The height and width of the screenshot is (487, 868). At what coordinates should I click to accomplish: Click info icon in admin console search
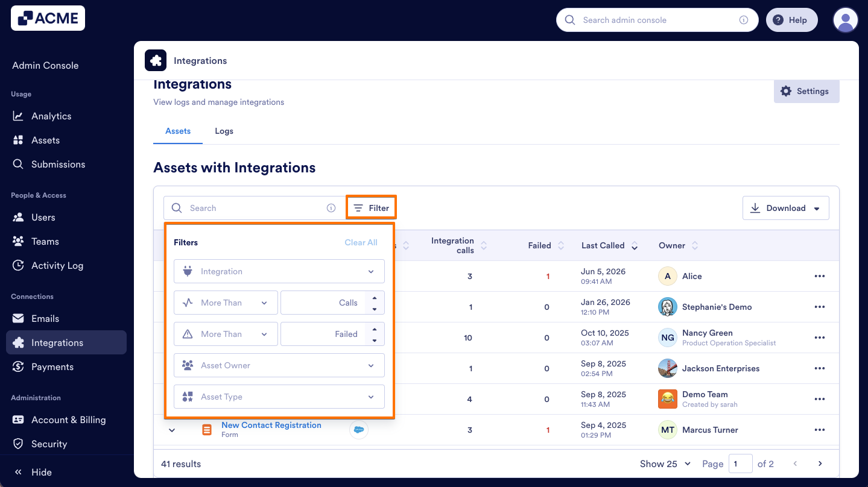[744, 20]
